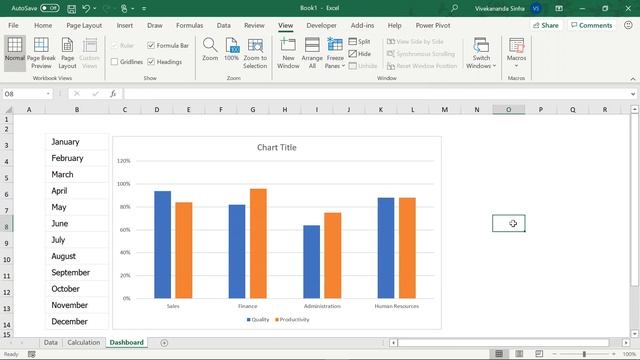Click Arrange All windows
This screenshot has width=640, height=360.
312,53
